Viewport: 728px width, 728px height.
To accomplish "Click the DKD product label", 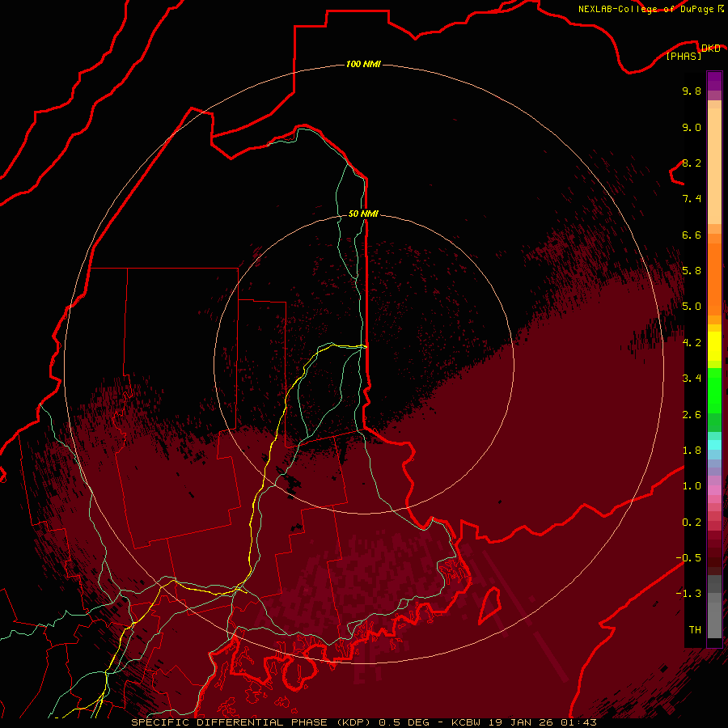I will (710, 49).
